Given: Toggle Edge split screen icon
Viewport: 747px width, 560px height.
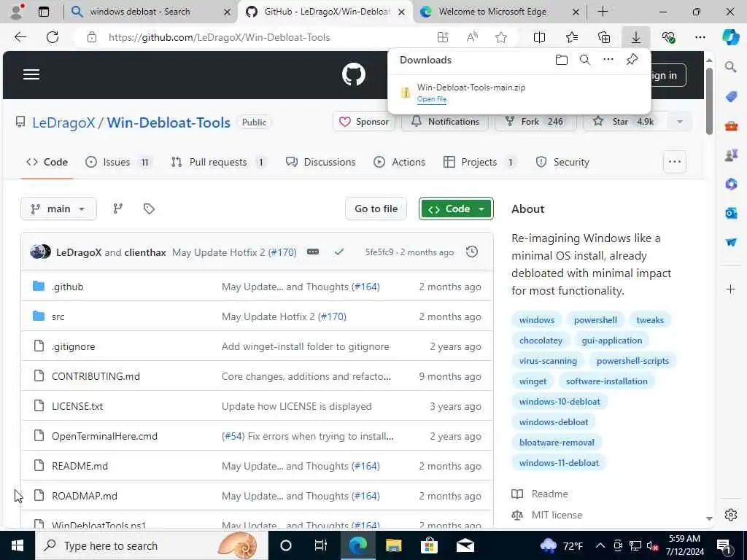Looking at the screenshot, I should click(x=539, y=37).
